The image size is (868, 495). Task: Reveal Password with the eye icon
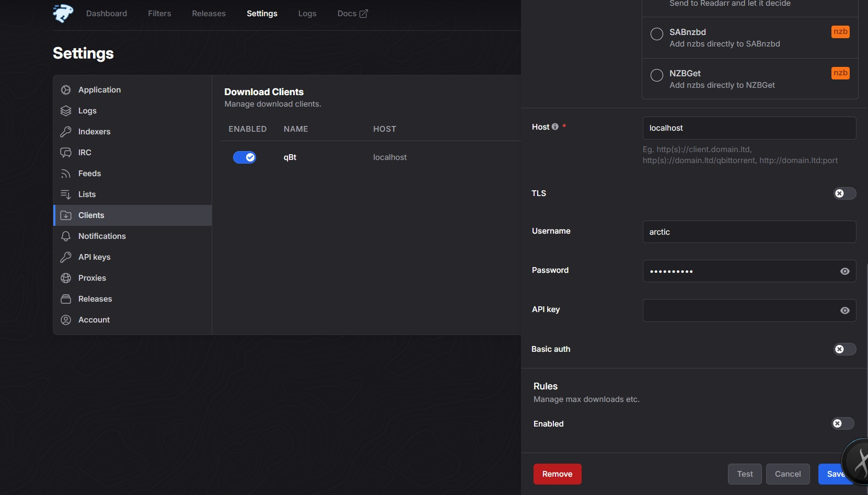pos(845,271)
